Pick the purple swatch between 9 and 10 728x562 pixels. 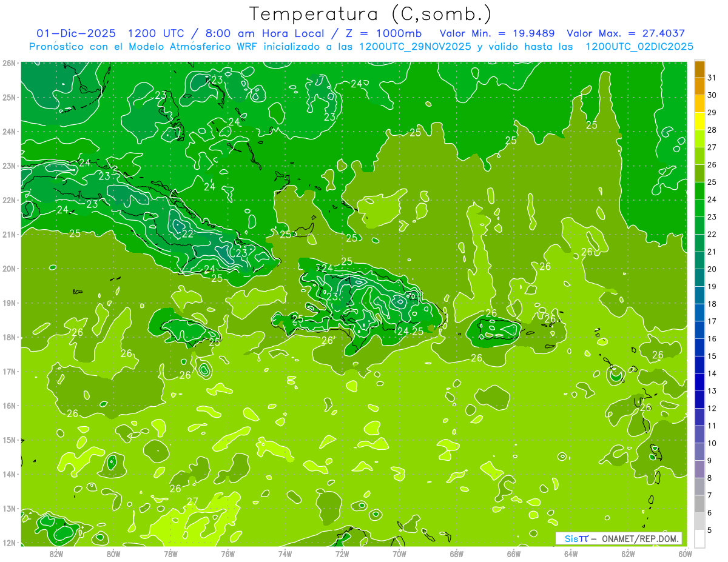pyautogui.click(x=699, y=452)
